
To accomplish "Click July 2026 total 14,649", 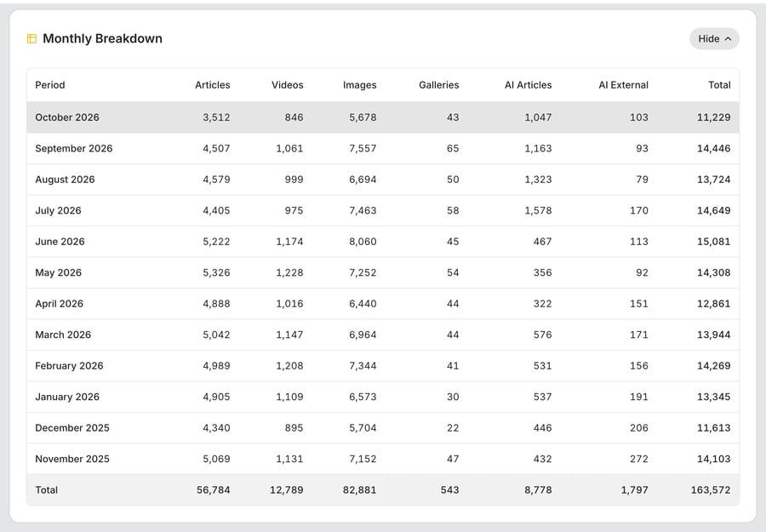I will pyautogui.click(x=714, y=210).
